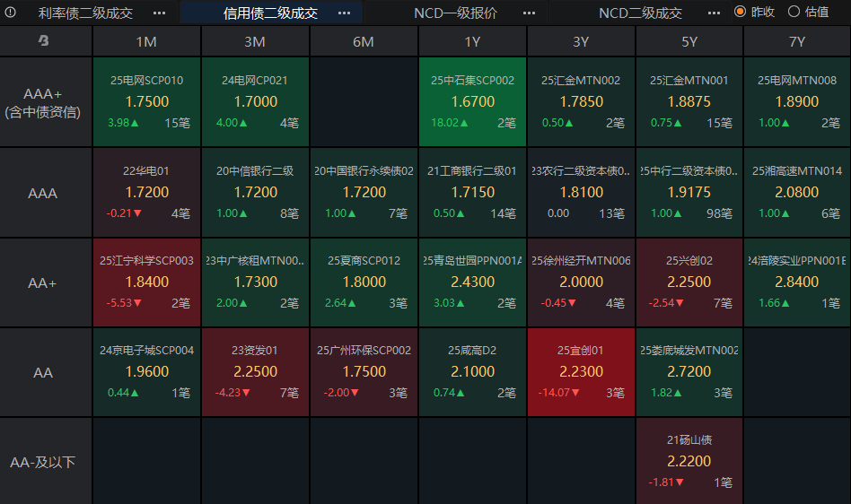Select the AA-及以下 row label
The height and width of the screenshot is (504, 851).
(46, 462)
